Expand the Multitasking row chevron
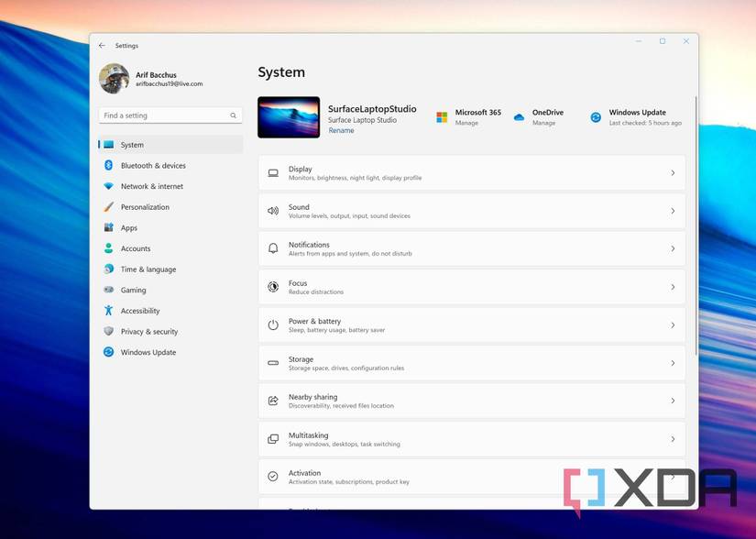The height and width of the screenshot is (539, 756). [x=672, y=439]
